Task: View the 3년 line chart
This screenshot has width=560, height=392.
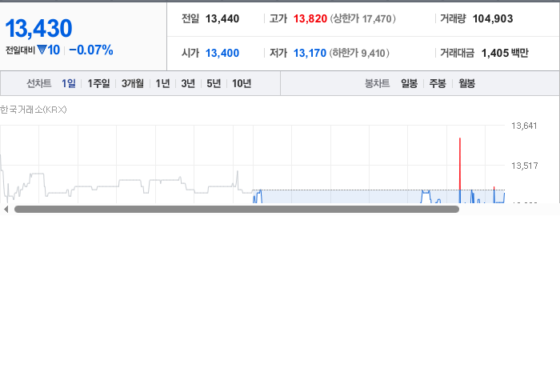Action: click(188, 83)
